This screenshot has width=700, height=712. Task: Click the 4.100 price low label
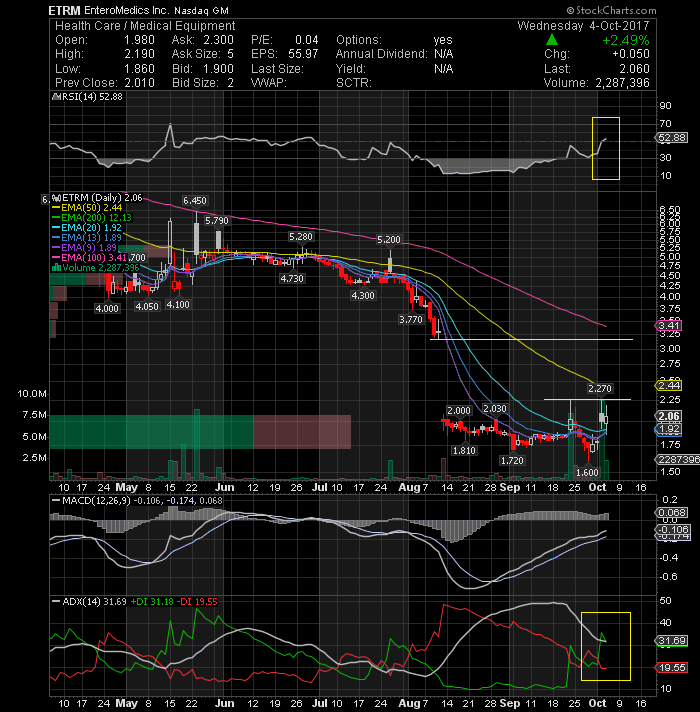[x=177, y=304]
